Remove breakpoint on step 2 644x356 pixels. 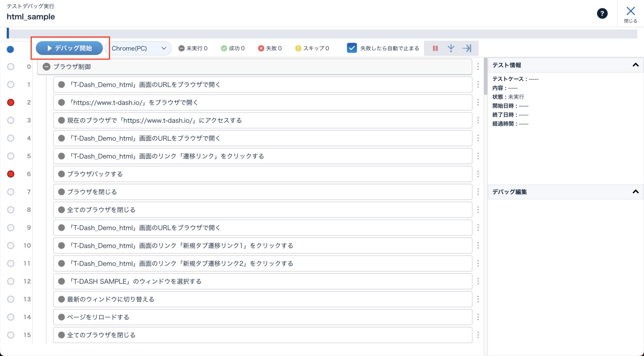tap(11, 102)
